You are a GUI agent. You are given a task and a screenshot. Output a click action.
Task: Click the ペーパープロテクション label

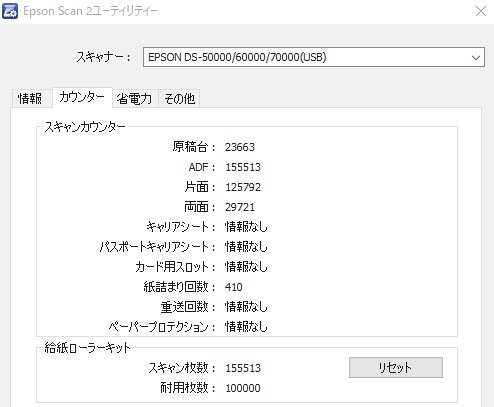pyautogui.click(x=159, y=327)
